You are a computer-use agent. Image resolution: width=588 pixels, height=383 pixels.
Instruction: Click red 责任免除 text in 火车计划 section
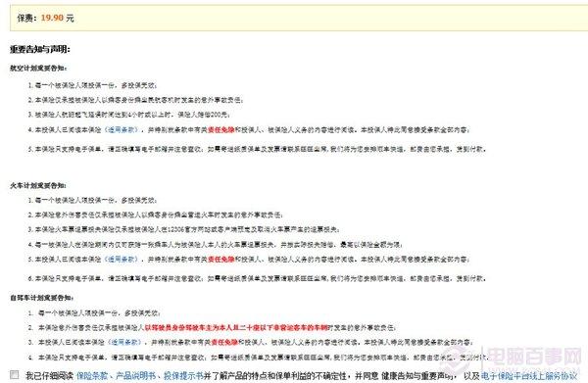click(220, 259)
